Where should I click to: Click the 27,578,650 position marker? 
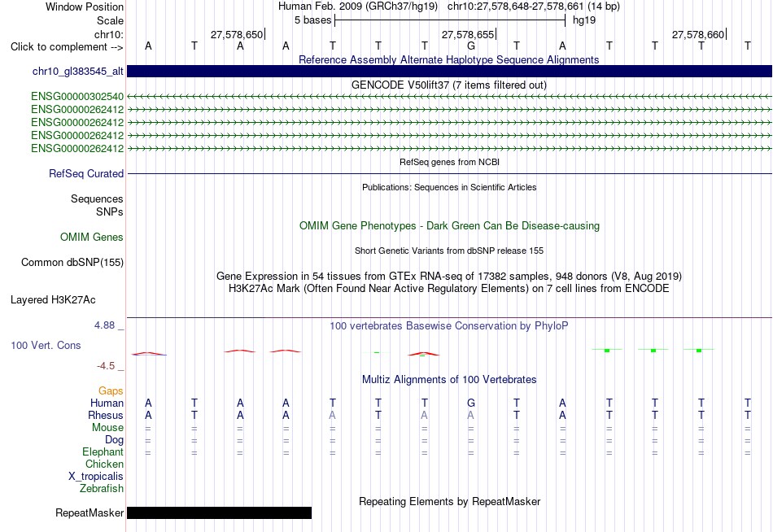click(x=237, y=34)
